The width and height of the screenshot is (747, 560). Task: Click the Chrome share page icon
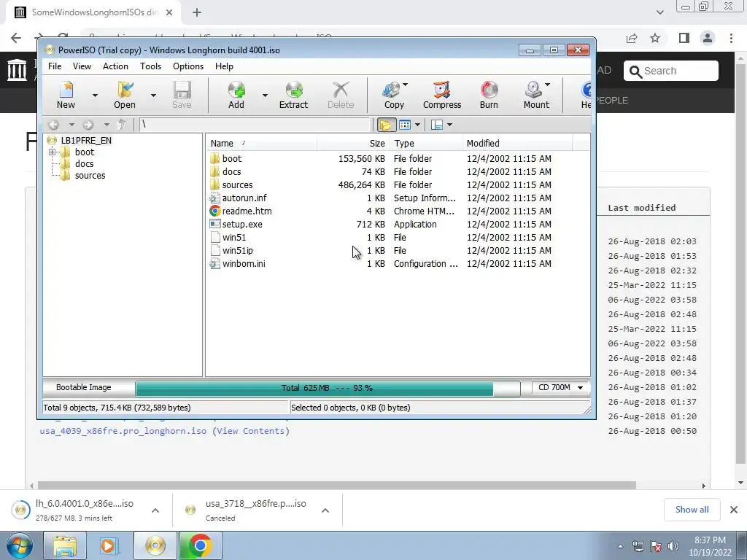point(632,38)
